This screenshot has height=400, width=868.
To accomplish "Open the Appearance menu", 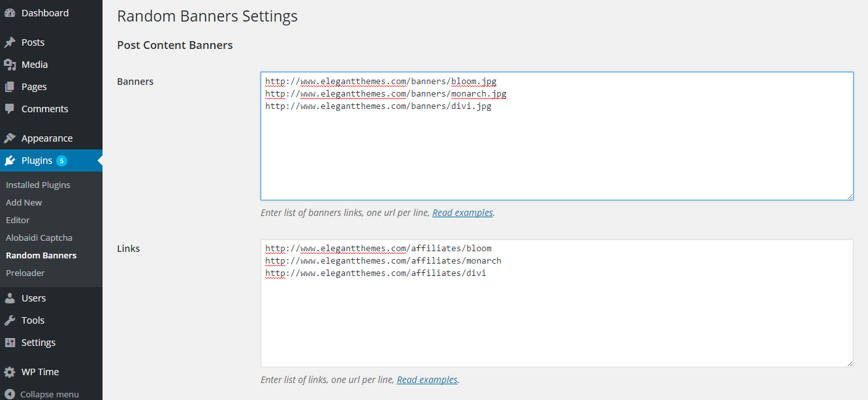I will [x=51, y=138].
